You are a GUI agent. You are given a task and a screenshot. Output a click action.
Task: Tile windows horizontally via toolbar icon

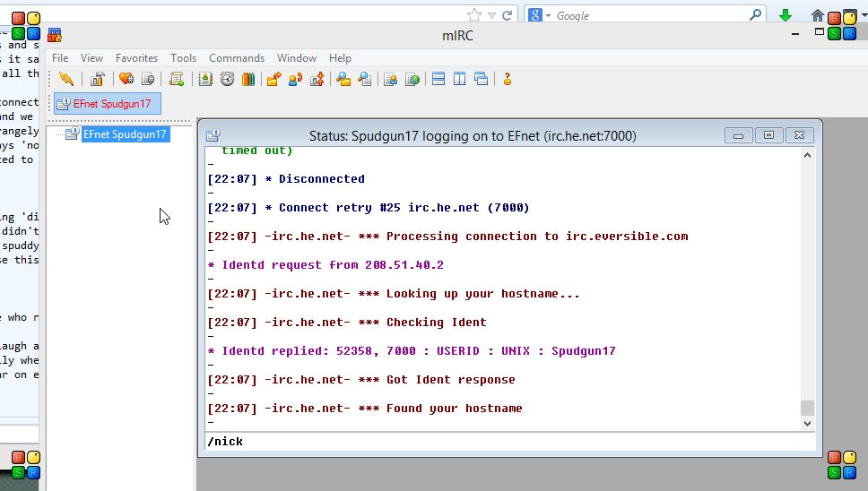pyautogui.click(x=438, y=79)
